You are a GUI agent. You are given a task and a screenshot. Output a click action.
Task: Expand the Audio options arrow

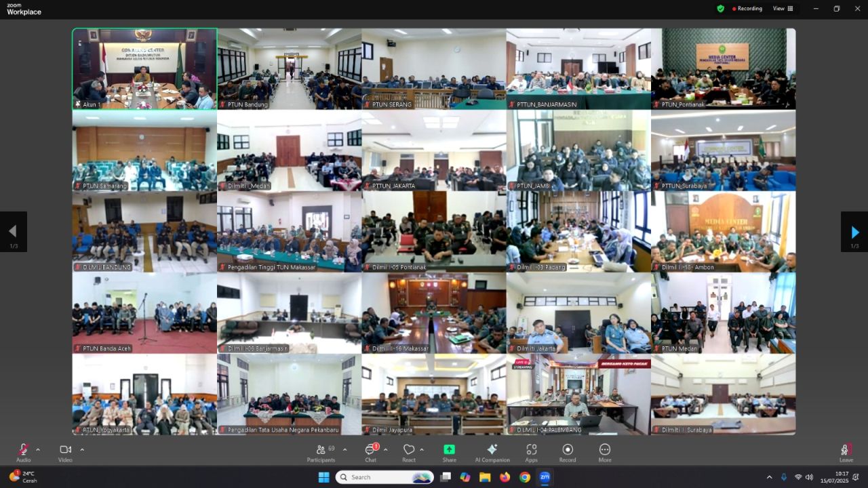click(x=38, y=449)
